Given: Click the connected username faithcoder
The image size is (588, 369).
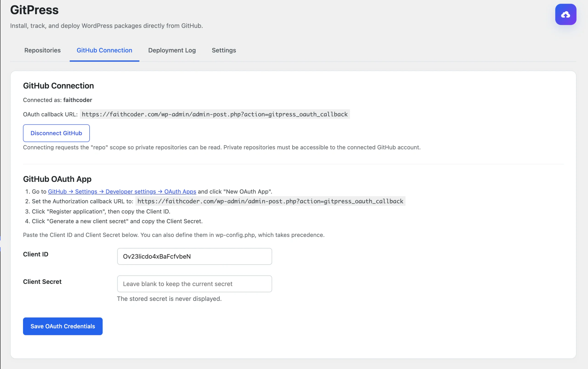Looking at the screenshot, I should [78, 100].
